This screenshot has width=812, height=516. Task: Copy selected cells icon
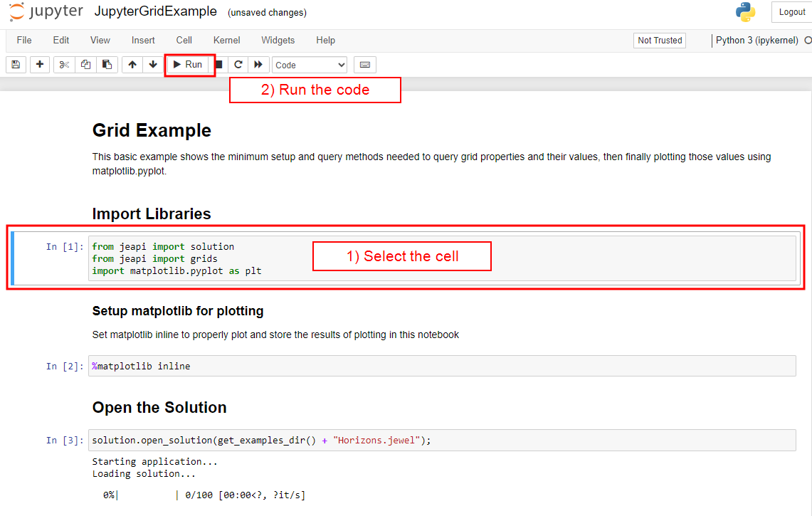[x=85, y=65]
